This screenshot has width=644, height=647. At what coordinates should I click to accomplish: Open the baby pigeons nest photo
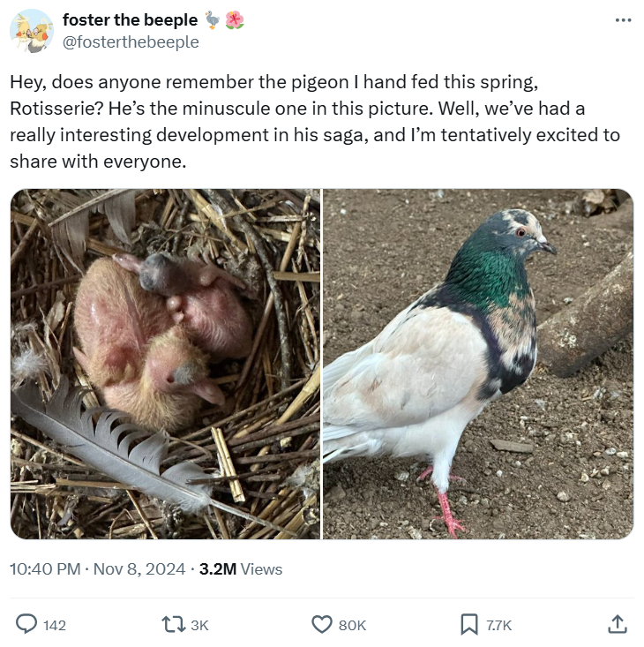coord(166,364)
